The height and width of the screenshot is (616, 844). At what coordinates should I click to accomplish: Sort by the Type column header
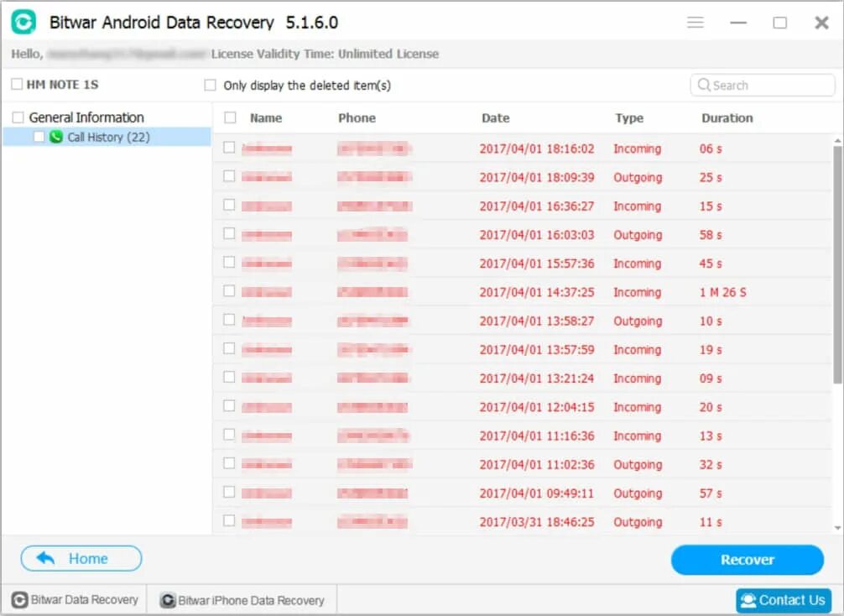pos(629,118)
